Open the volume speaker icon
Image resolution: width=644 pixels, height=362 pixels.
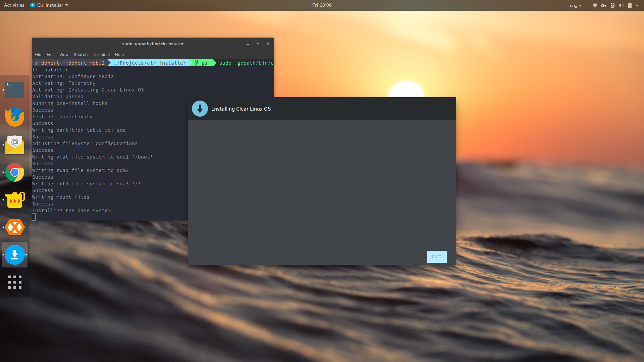pyautogui.click(x=621, y=5)
